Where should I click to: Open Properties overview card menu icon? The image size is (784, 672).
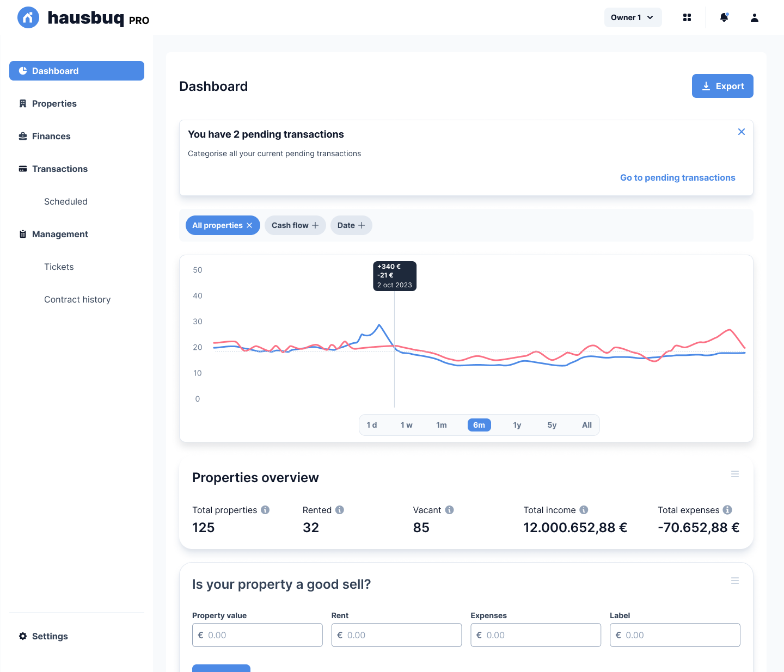[735, 474]
